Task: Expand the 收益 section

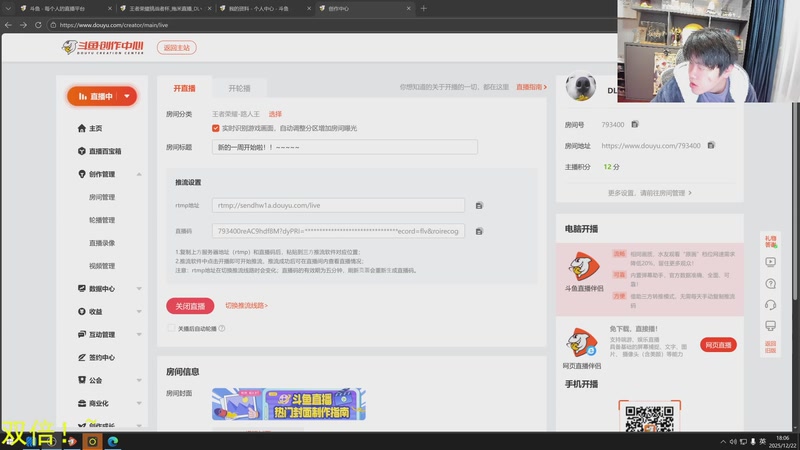Action: point(139,312)
